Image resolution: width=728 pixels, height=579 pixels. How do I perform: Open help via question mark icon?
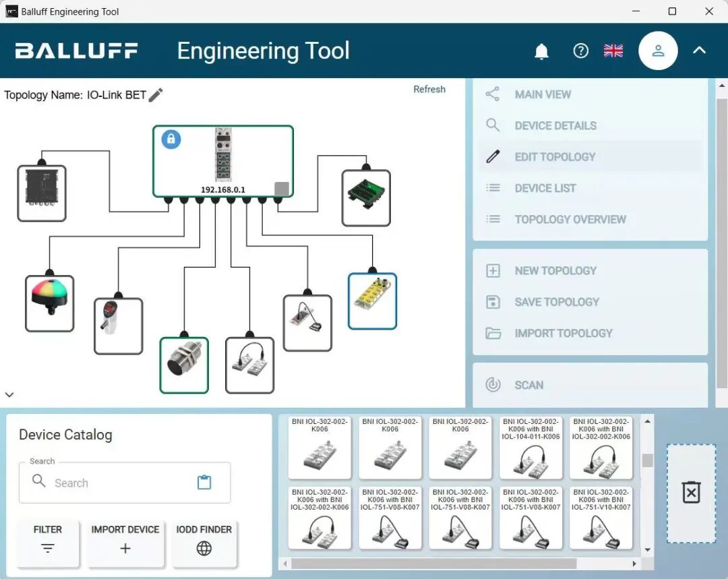pos(580,51)
